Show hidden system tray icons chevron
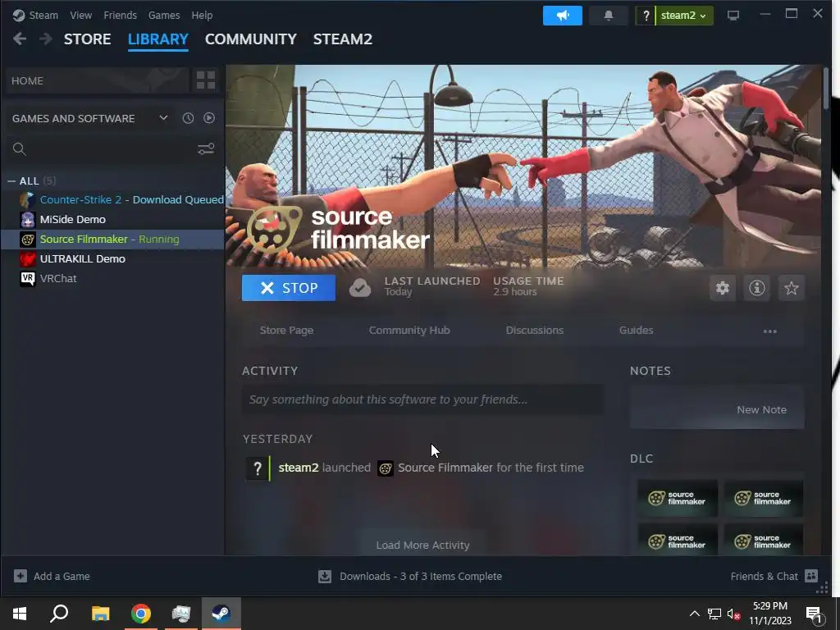Viewport: 840px width, 630px height. [x=694, y=614]
